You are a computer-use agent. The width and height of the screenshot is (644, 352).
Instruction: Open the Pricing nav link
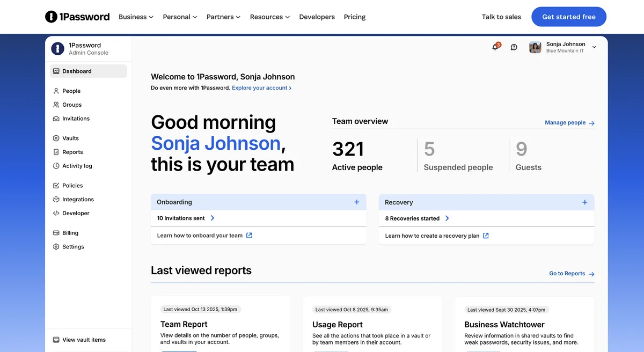355,17
